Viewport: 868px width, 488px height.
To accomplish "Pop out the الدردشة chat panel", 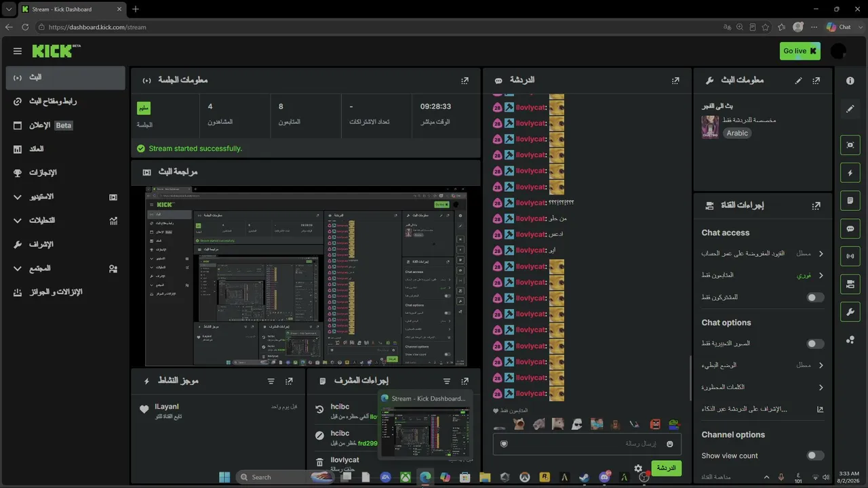I will 675,80.
